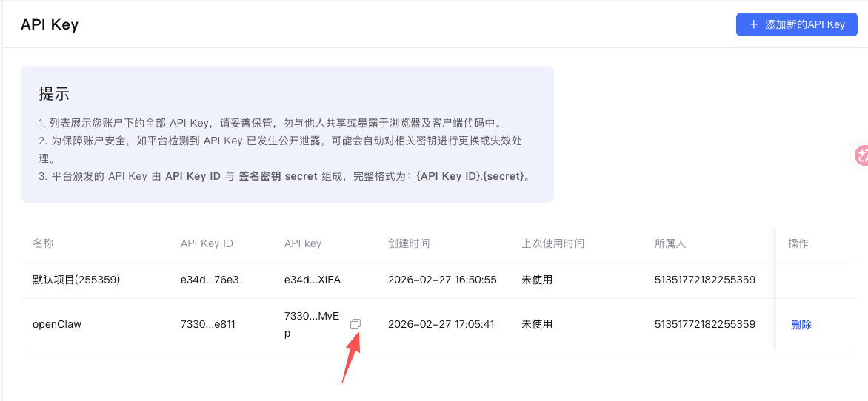Click owner ID in openClaw row
868x401 pixels.
coord(705,324)
